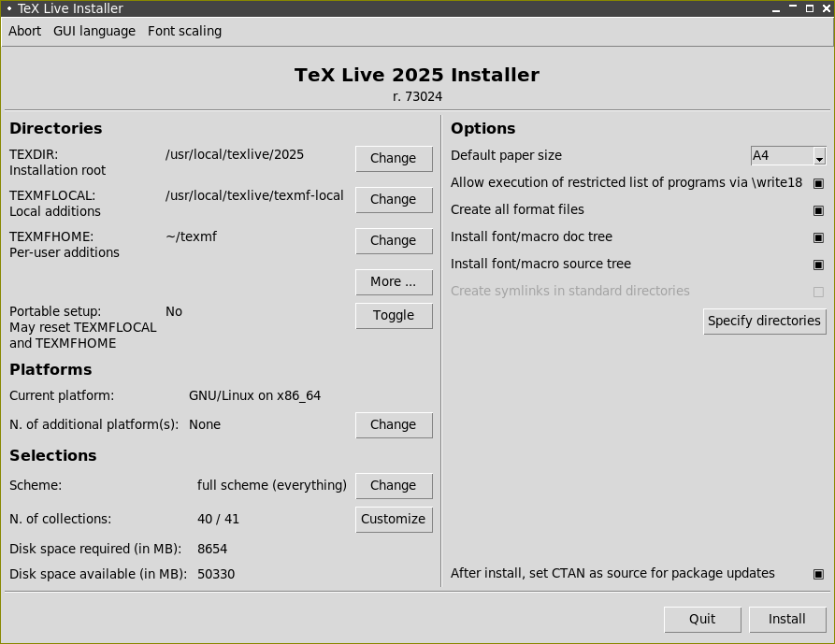Click the More ... directories button
This screenshot has width=835, height=644.
[394, 282]
